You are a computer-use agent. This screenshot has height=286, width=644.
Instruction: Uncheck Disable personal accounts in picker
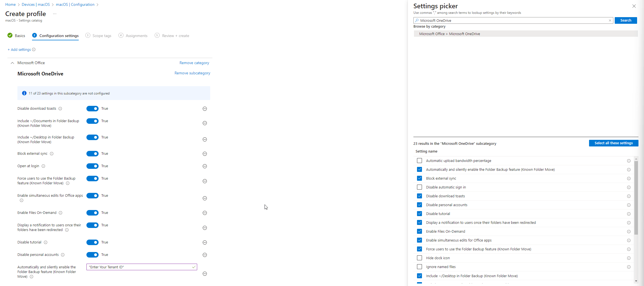419,205
